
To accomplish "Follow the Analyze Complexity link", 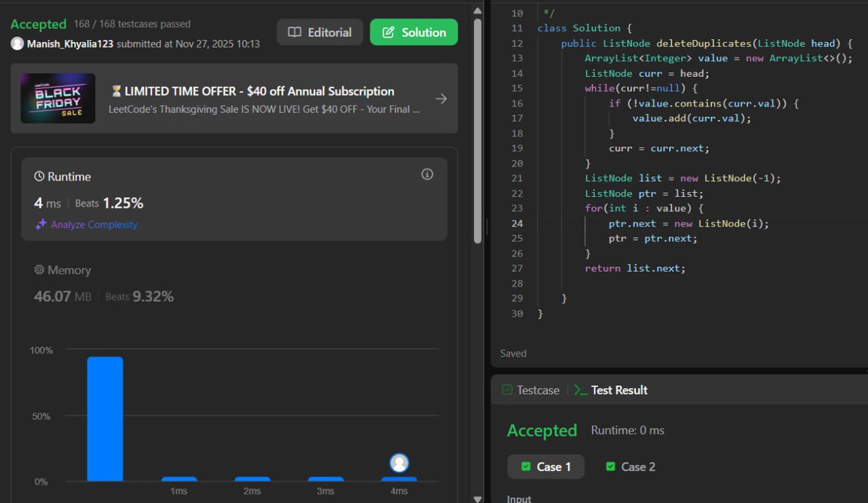I will tap(93, 224).
